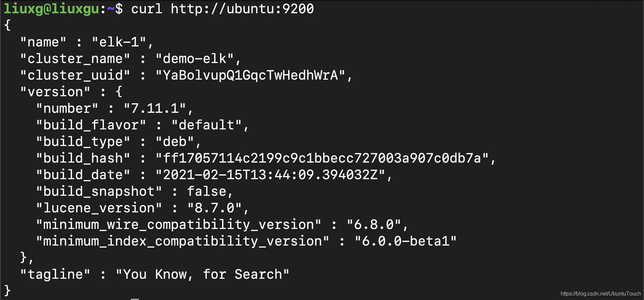Image resolution: width=644 pixels, height=300 pixels.
Task: Click the version number "7.11.1"
Action: click(154, 109)
